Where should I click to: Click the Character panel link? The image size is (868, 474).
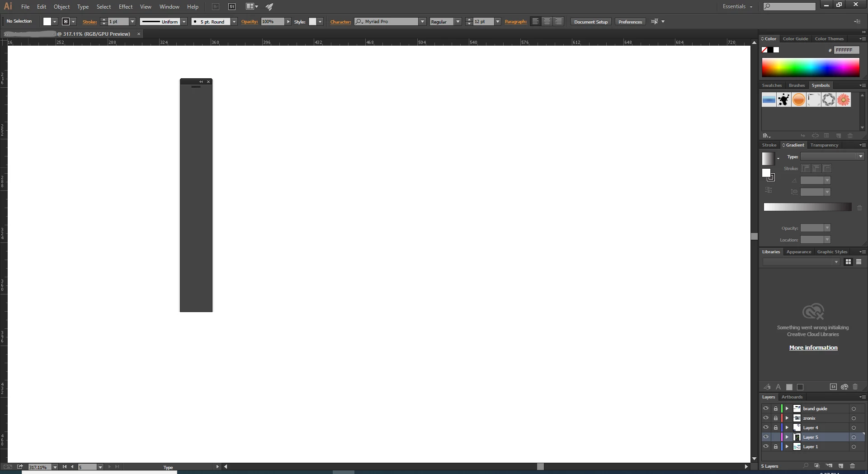[340, 22]
